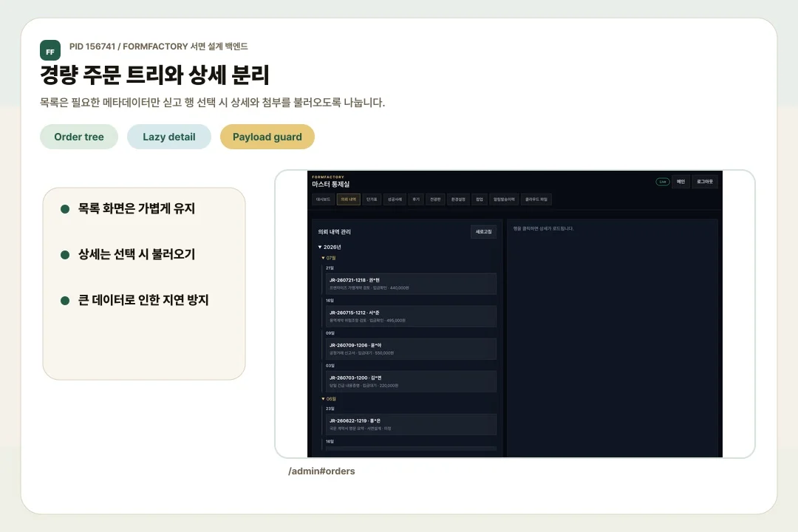Click the 새로고침 refresh button
This screenshot has height=532, width=798.
click(483, 231)
